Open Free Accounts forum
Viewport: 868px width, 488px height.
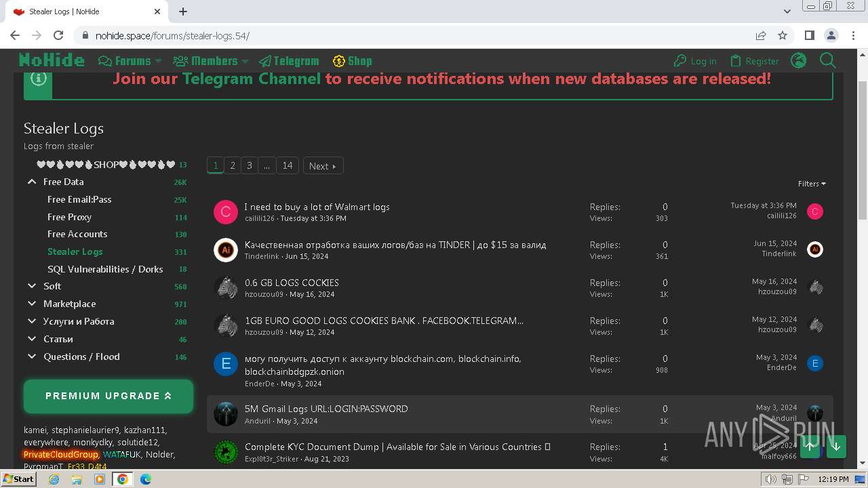(x=77, y=234)
